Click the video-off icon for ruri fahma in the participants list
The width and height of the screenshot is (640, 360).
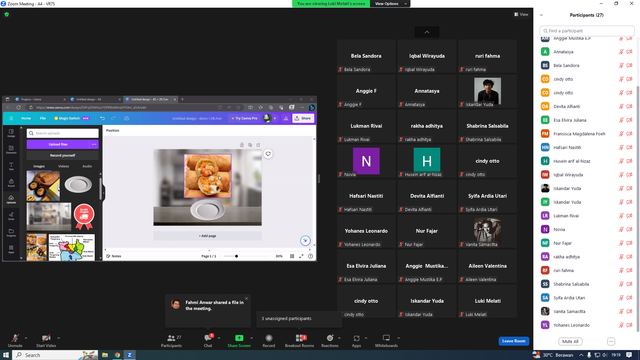click(x=629, y=271)
